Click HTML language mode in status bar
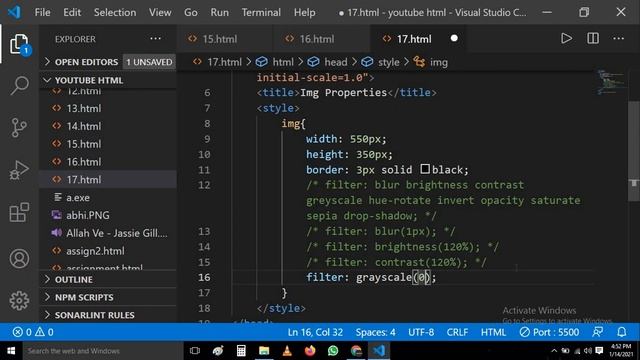The height and width of the screenshot is (360, 640). point(493,332)
